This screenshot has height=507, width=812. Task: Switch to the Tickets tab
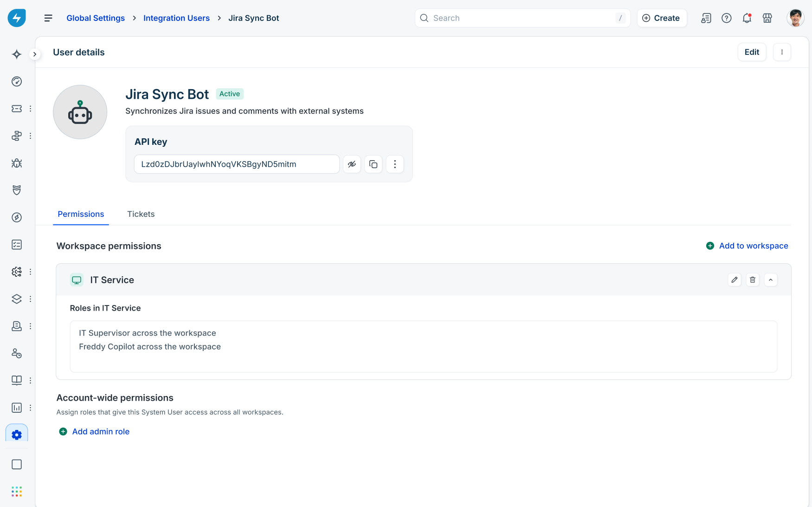[x=141, y=214]
